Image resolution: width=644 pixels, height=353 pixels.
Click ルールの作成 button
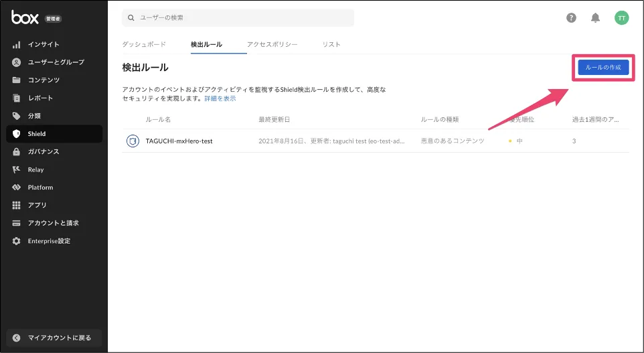point(603,68)
